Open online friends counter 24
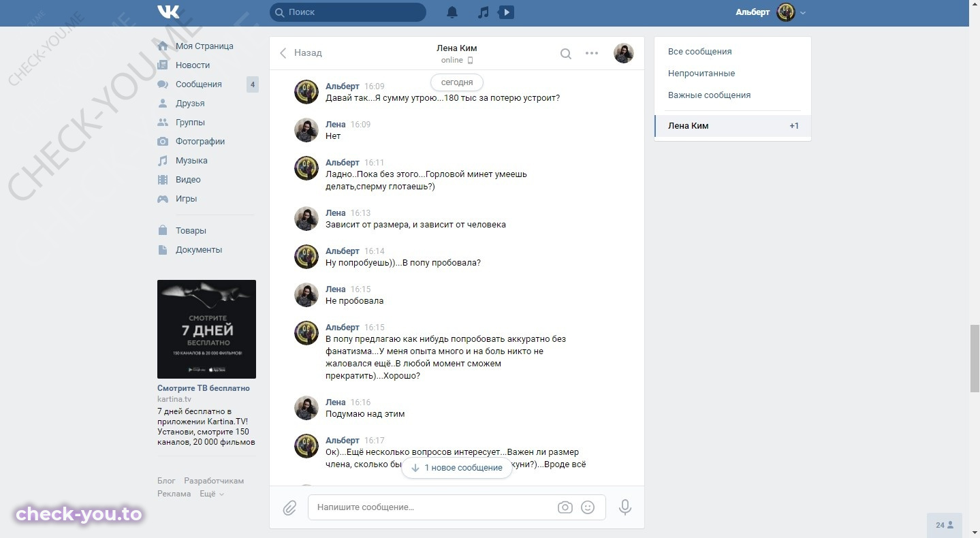 point(944,525)
